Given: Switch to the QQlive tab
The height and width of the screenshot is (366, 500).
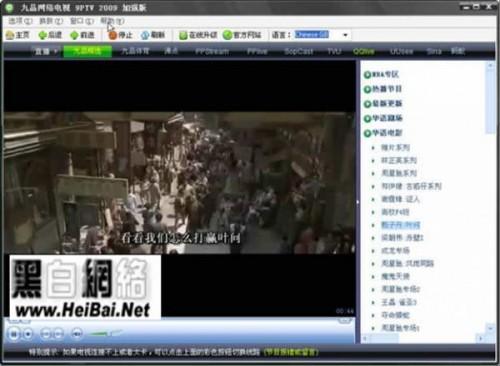Looking at the screenshot, I should click(364, 51).
